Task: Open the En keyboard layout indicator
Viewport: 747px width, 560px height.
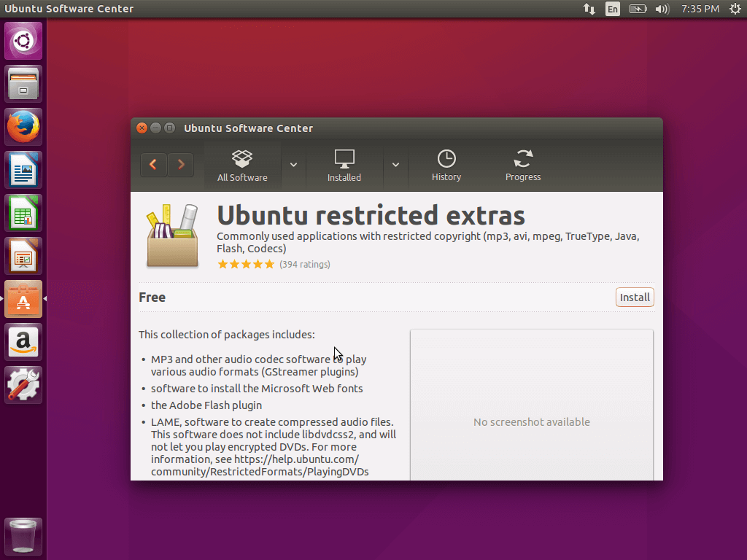Action: [x=613, y=9]
